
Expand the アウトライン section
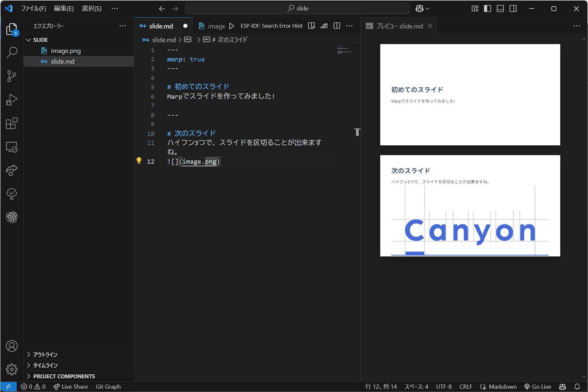click(45, 354)
